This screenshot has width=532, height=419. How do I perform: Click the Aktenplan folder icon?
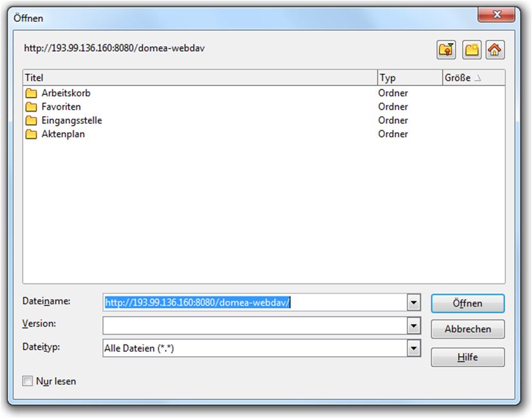[x=31, y=134]
